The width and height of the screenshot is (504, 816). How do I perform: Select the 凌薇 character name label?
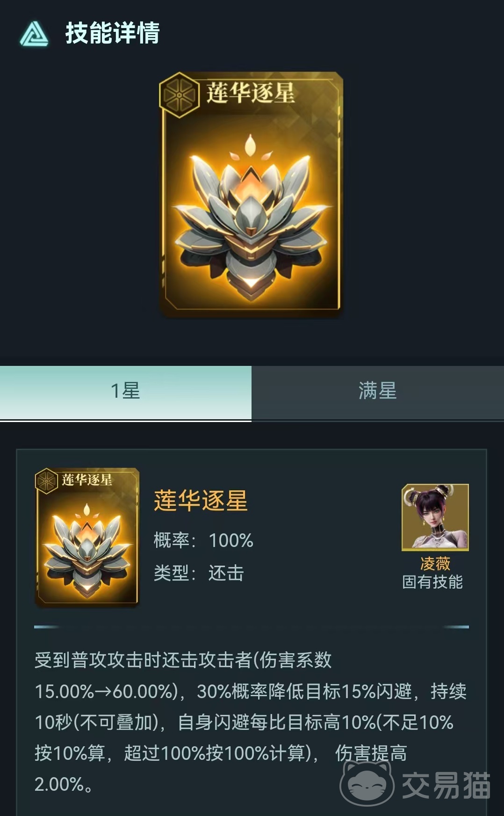[435, 563]
